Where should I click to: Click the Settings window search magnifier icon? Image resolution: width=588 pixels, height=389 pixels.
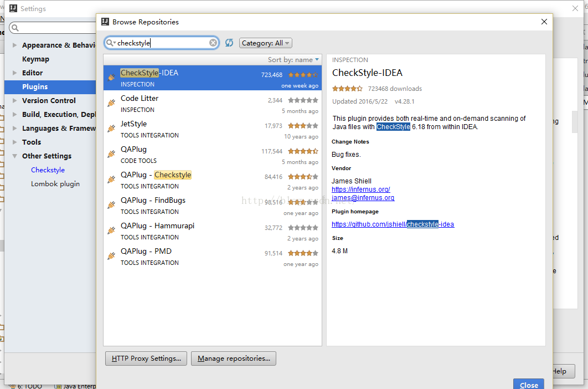tap(15, 28)
